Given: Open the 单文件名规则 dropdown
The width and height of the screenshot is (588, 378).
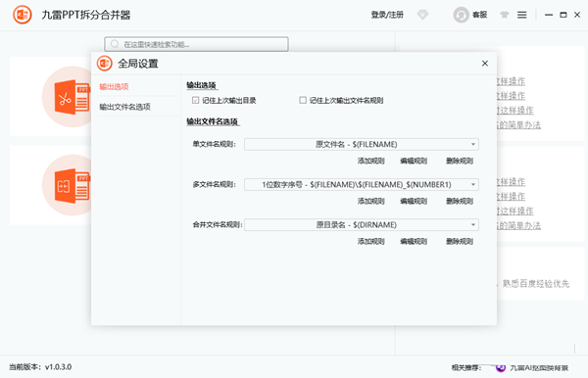Looking at the screenshot, I should (x=362, y=144).
